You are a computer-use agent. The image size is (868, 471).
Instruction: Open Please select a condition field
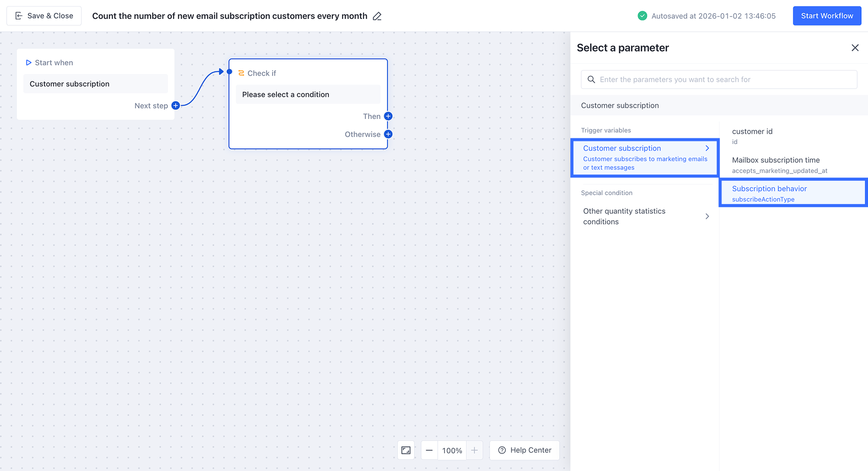(x=308, y=94)
